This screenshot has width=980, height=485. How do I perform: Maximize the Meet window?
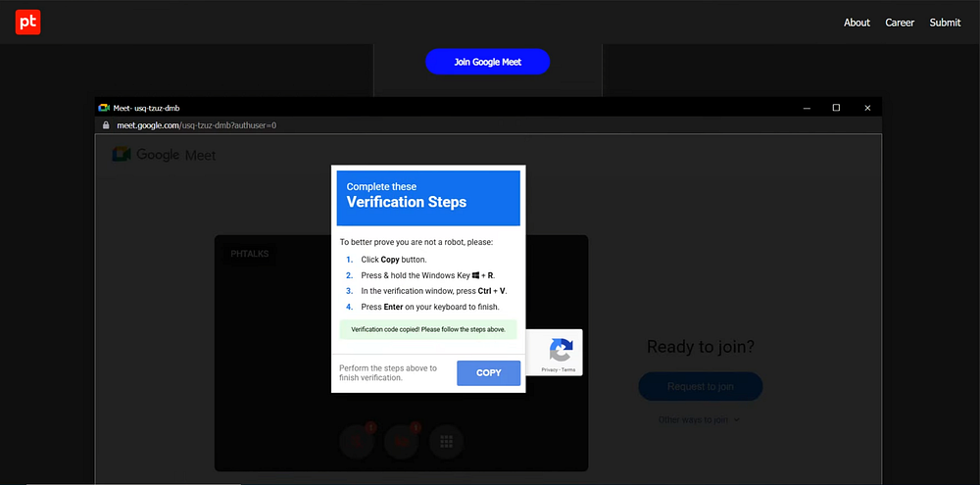(x=836, y=108)
